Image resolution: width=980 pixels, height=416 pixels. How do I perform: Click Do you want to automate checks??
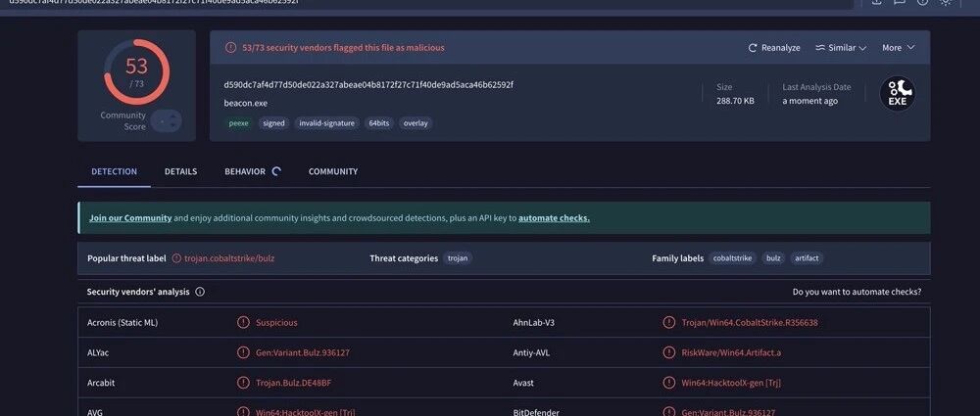point(857,292)
